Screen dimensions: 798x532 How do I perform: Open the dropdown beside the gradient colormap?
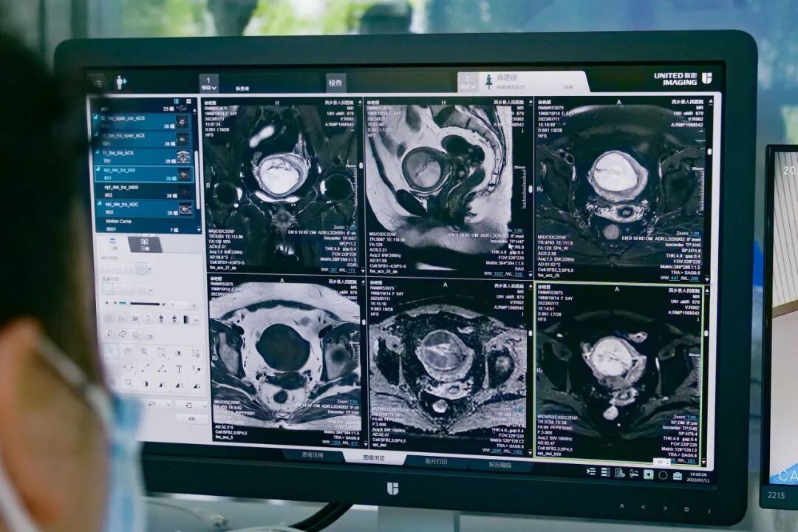pyautogui.click(x=197, y=320)
